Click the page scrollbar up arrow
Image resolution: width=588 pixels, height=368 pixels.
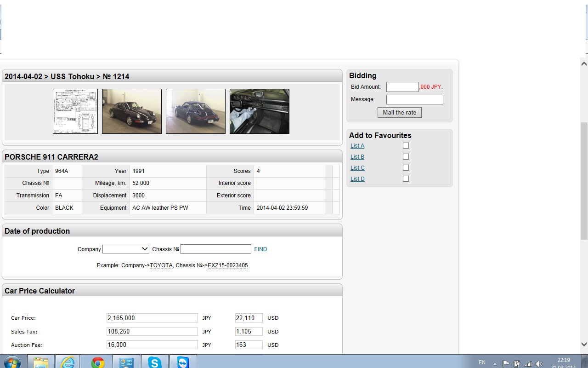[x=584, y=63]
